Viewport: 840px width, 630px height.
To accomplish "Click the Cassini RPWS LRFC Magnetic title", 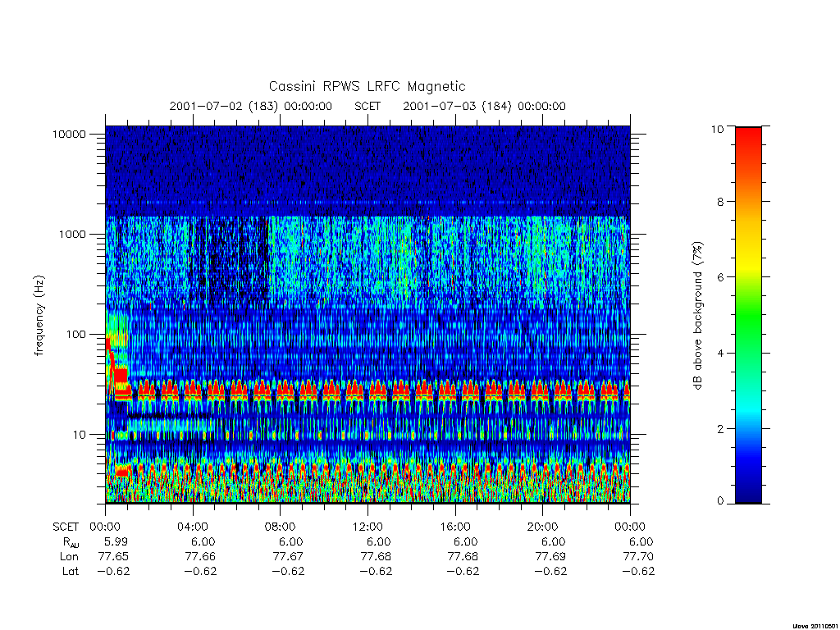I will pyautogui.click(x=367, y=86).
